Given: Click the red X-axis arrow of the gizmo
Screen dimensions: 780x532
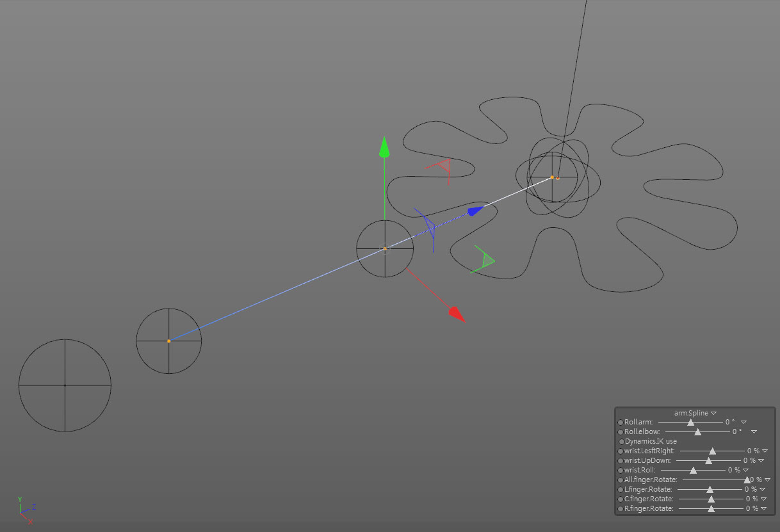Looking at the screenshot, I should [455, 312].
